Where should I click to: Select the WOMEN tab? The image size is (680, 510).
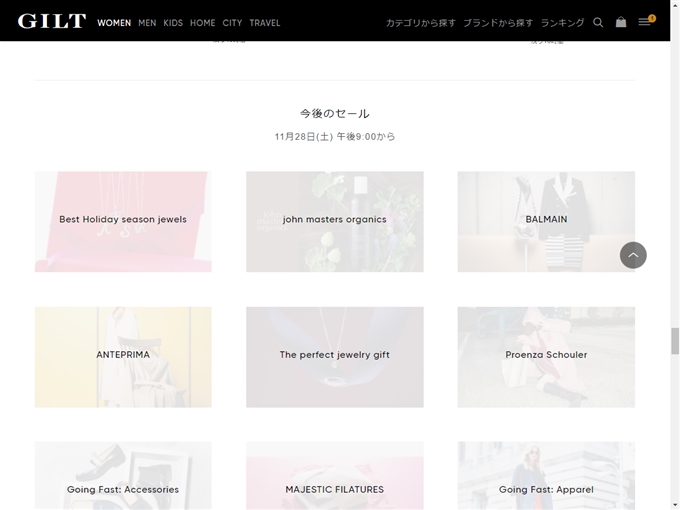pos(114,23)
